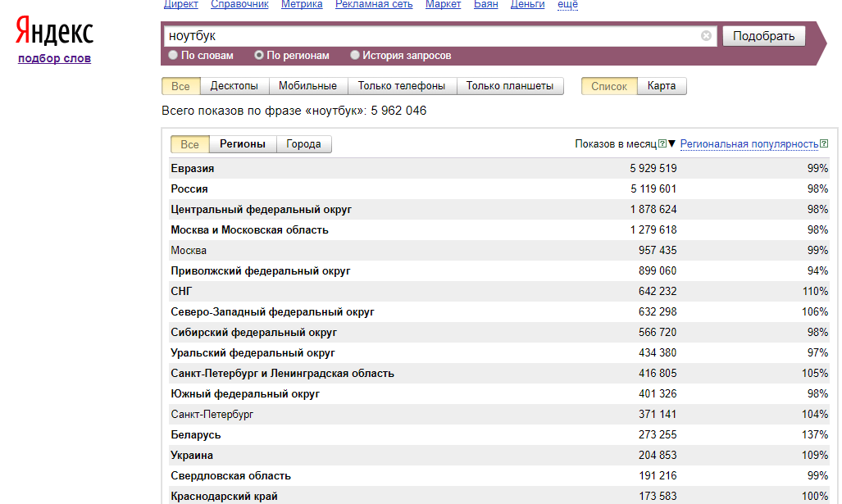Select 'Сибирский федеральный округ' row name

(254, 332)
